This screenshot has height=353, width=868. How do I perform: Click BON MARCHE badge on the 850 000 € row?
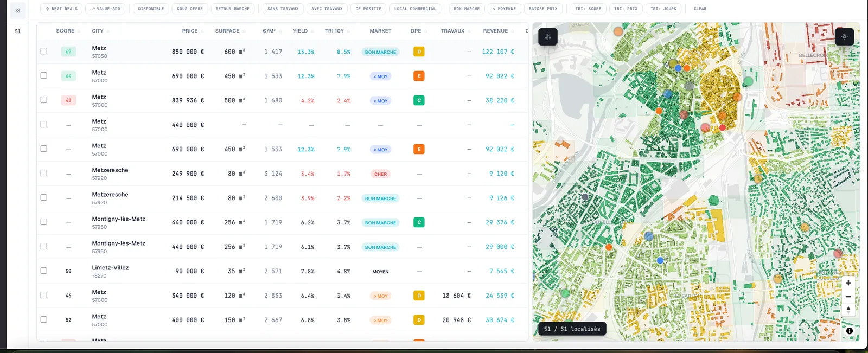380,52
